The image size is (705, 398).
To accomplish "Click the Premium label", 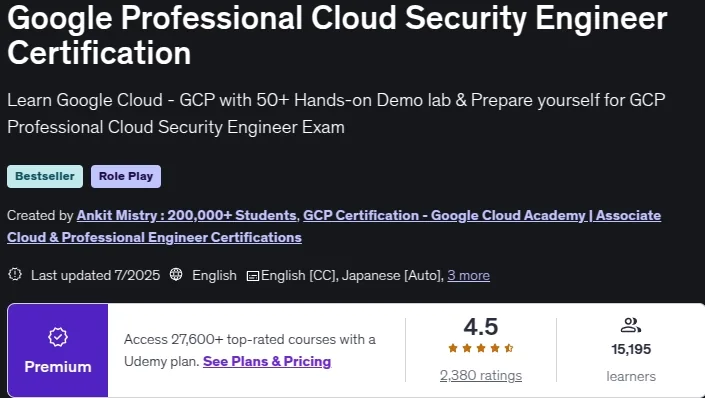I will [x=58, y=367].
